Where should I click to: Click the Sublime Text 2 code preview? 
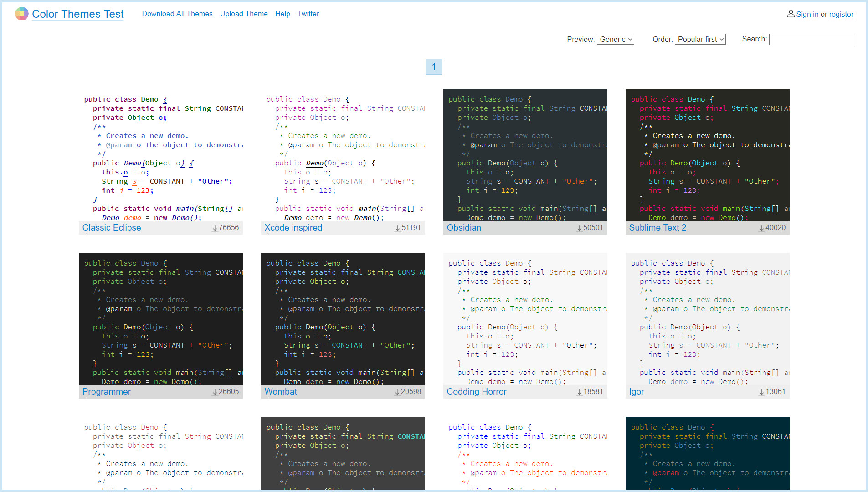click(x=708, y=155)
